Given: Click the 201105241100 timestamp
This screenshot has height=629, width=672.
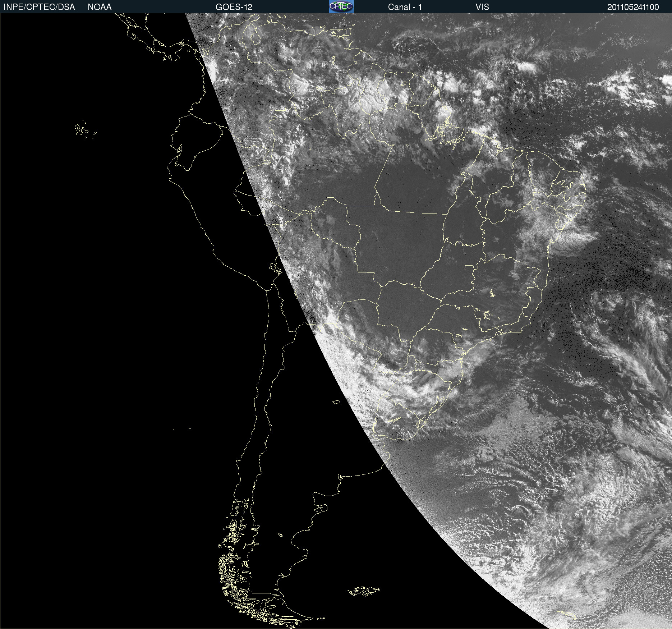Looking at the screenshot, I should [x=633, y=7].
